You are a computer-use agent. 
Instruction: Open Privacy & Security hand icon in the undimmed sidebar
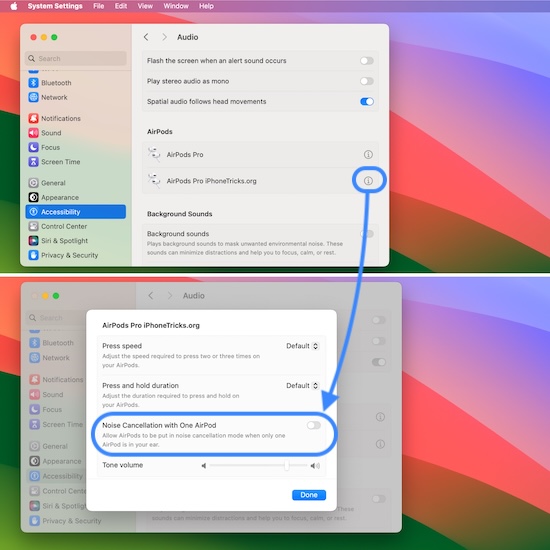coord(33,255)
